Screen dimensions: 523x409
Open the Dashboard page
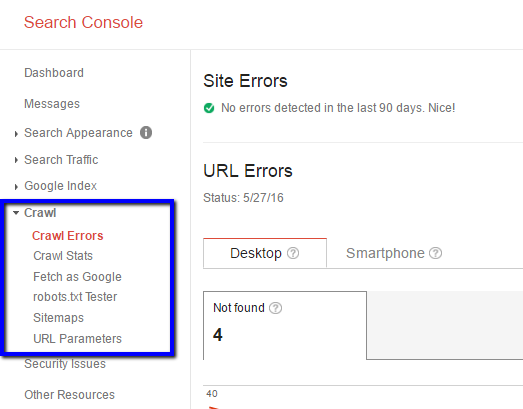(54, 73)
